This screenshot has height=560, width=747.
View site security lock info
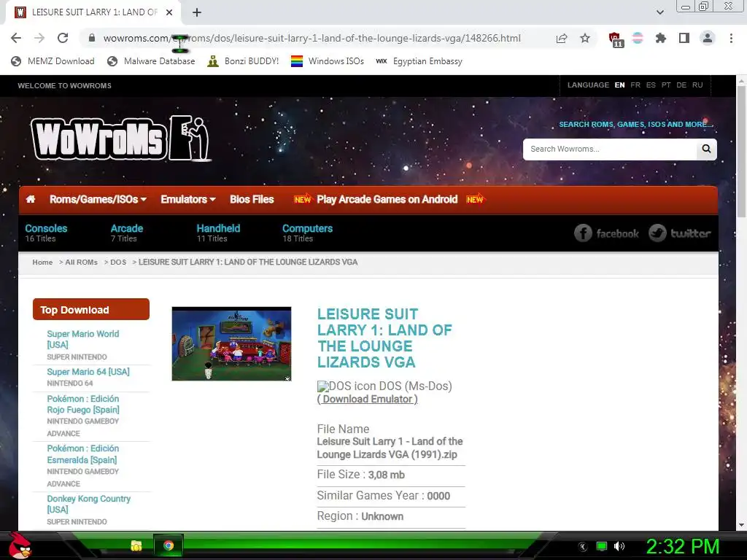(92, 38)
